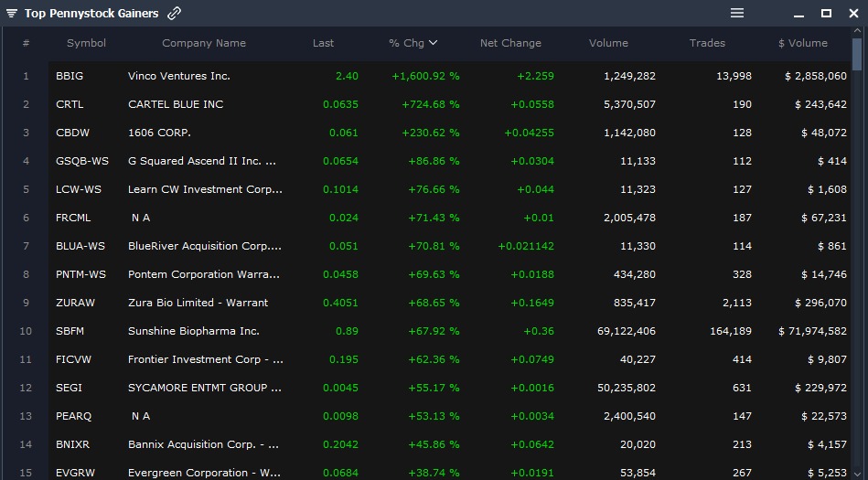Viewport: 868px width, 480px height.
Task: Click the volume 2,005,478
Action: click(629, 218)
